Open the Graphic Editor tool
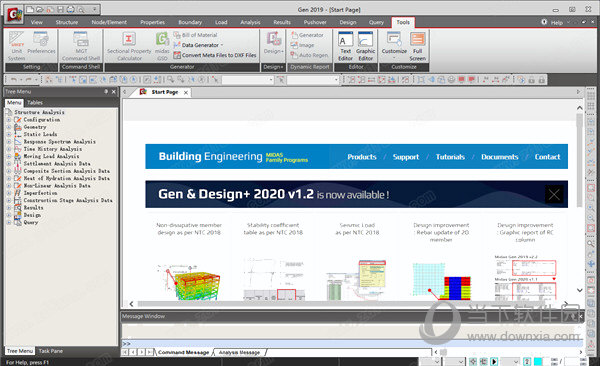This screenshot has width=600, height=366. [365, 46]
